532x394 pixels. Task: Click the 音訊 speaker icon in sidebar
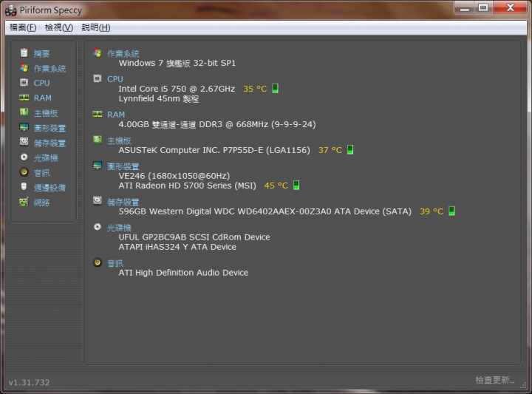(x=24, y=172)
